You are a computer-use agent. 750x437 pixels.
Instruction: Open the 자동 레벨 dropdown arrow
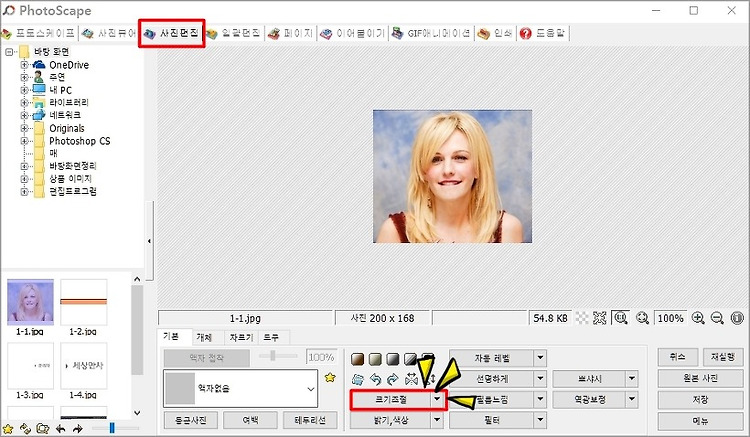point(540,358)
